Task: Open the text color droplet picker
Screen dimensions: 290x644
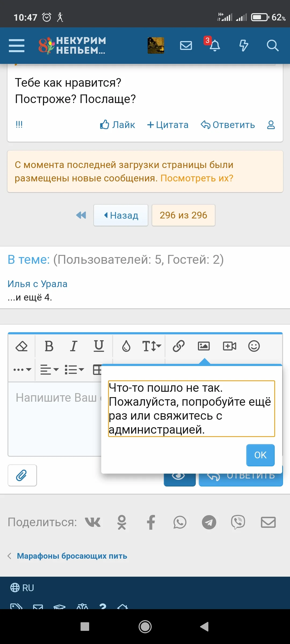Action: pyautogui.click(x=126, y=346)
